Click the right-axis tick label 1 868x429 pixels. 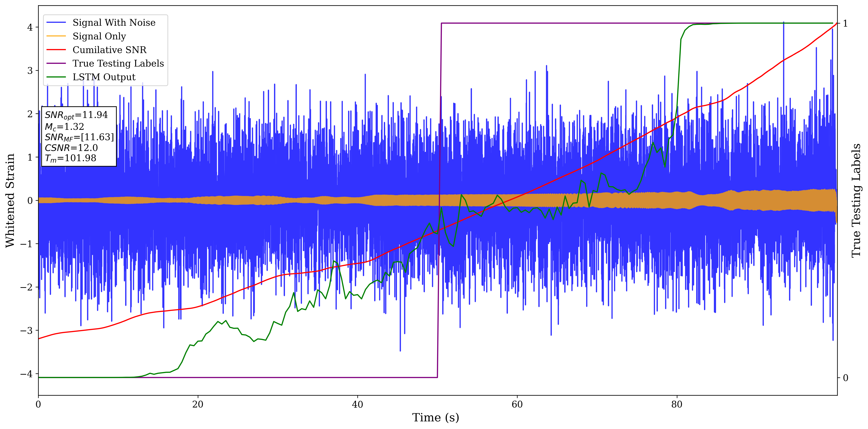(845, 23)
